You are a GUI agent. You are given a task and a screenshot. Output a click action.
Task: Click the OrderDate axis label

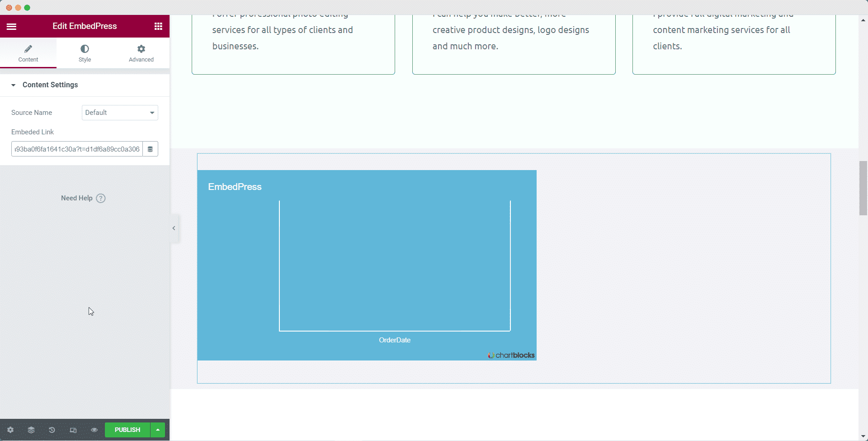(x=395, y=340)
